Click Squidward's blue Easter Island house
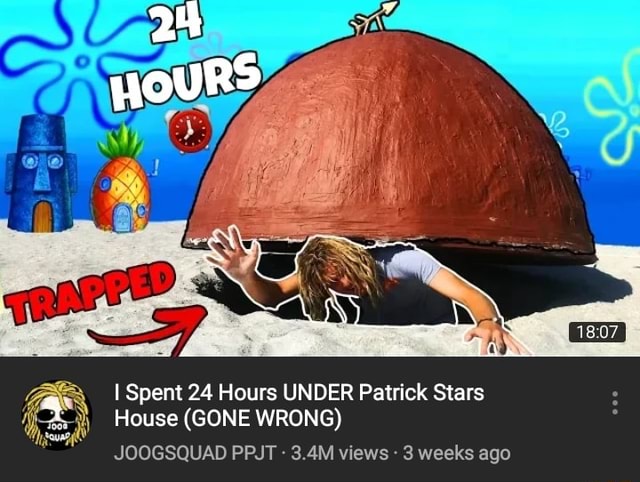 tap(40, 173)
